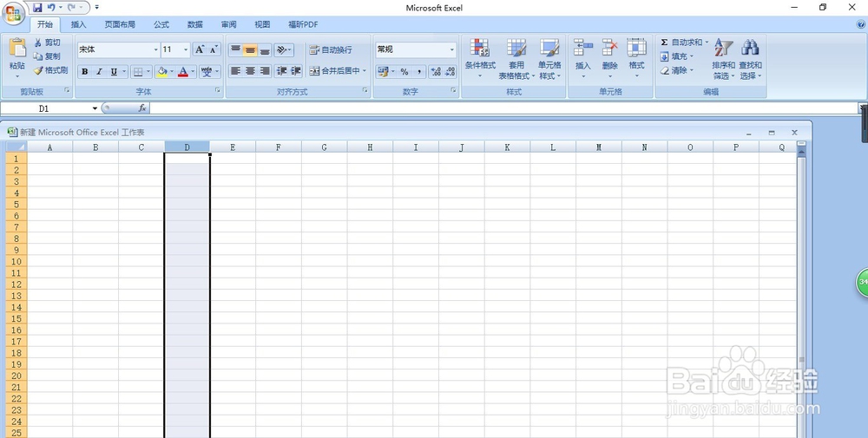
Task: Apply the yellow fill color bucket
Action: 161,71
